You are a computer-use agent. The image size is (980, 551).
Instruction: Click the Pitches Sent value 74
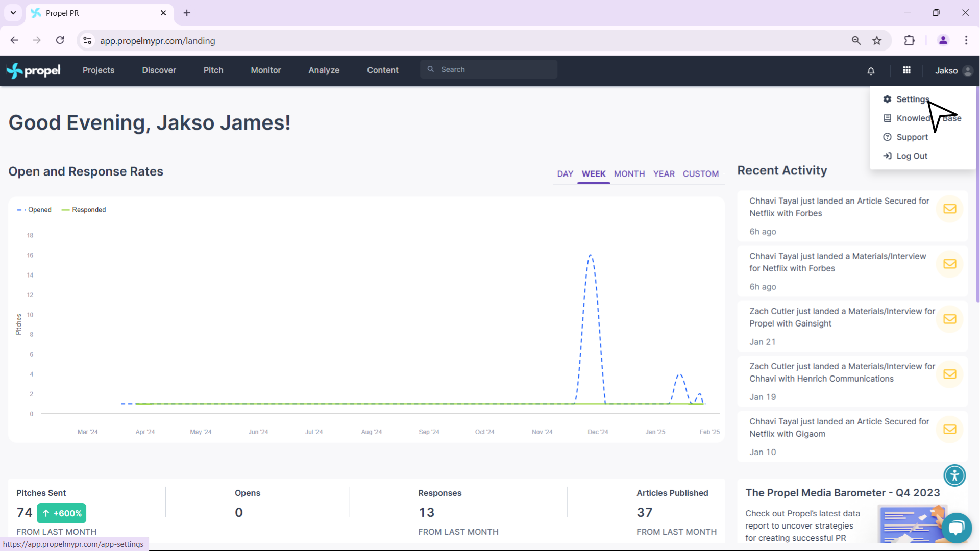(24, 512)
